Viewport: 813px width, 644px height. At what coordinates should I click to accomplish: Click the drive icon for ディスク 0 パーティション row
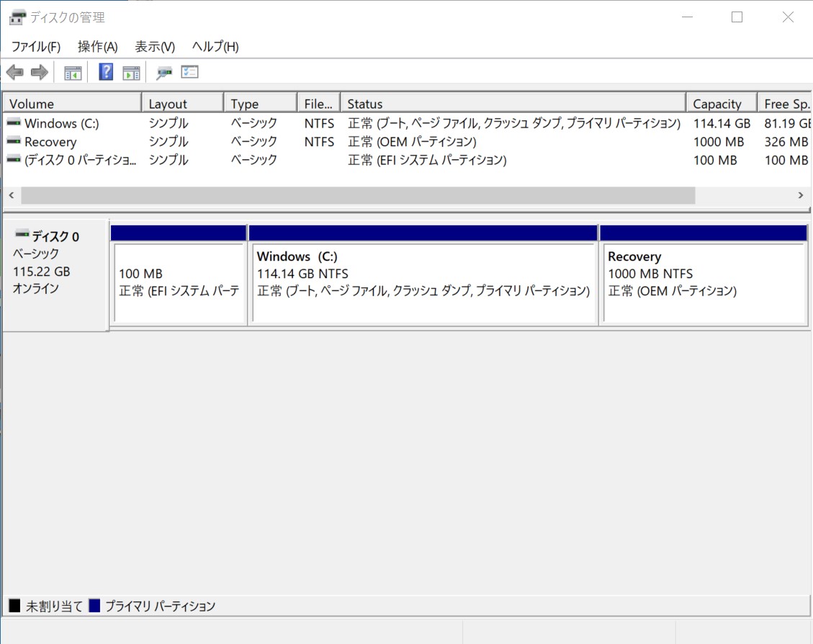[14, 159]
